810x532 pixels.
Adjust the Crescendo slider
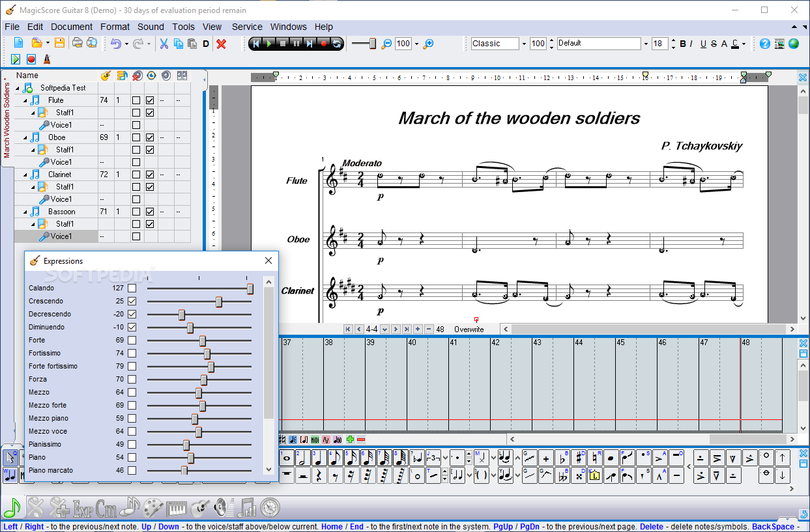tap(219, 301)
